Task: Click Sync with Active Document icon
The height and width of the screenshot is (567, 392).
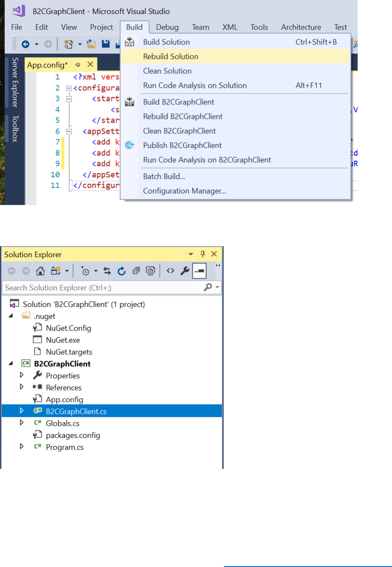Action: pyautogui.click(x=107, y=271)
